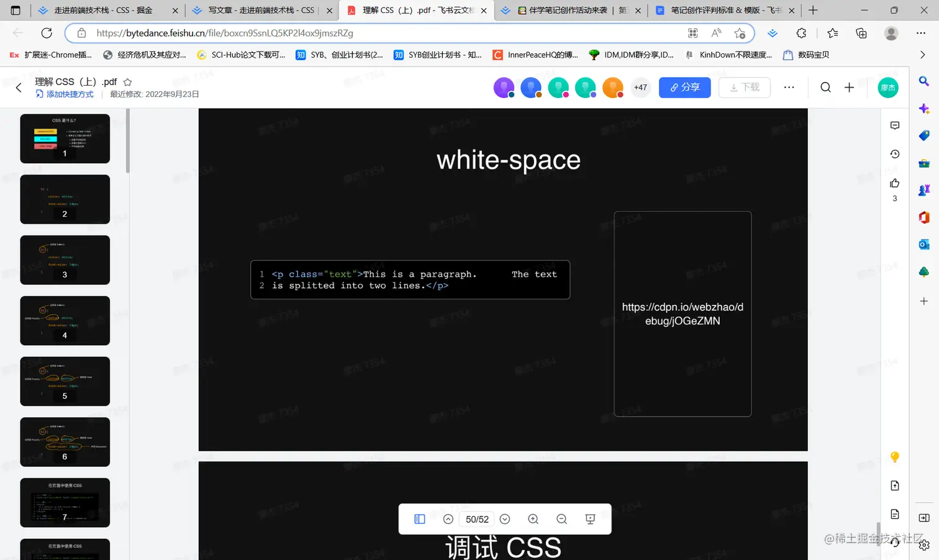
Task: Open 数码宝贝 bookmark folder
Action: [806, 55]
